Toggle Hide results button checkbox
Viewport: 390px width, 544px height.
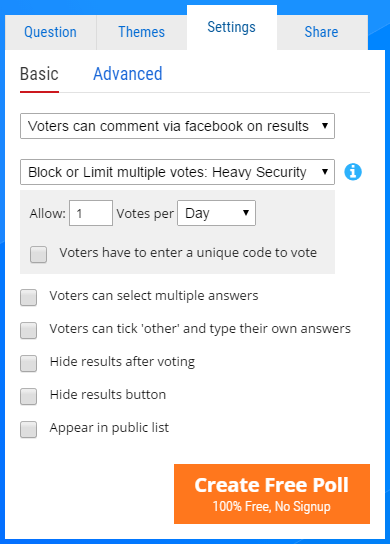28,397
